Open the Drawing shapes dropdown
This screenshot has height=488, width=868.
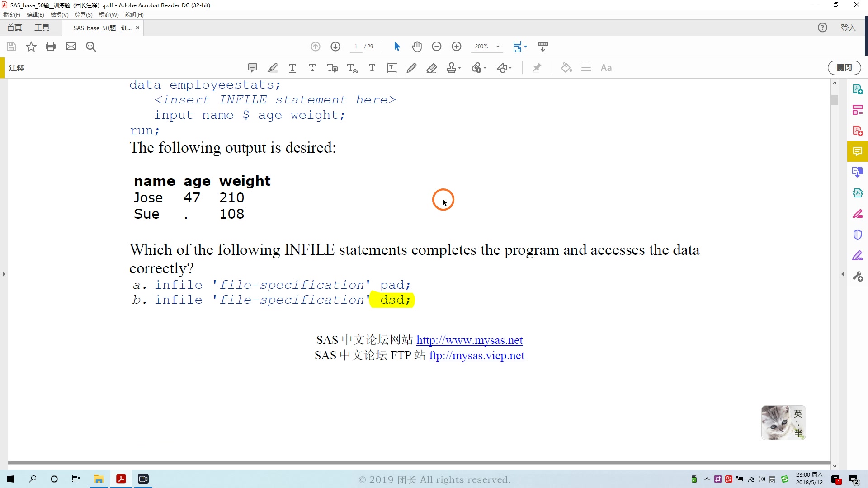click(x=504, y=68)
